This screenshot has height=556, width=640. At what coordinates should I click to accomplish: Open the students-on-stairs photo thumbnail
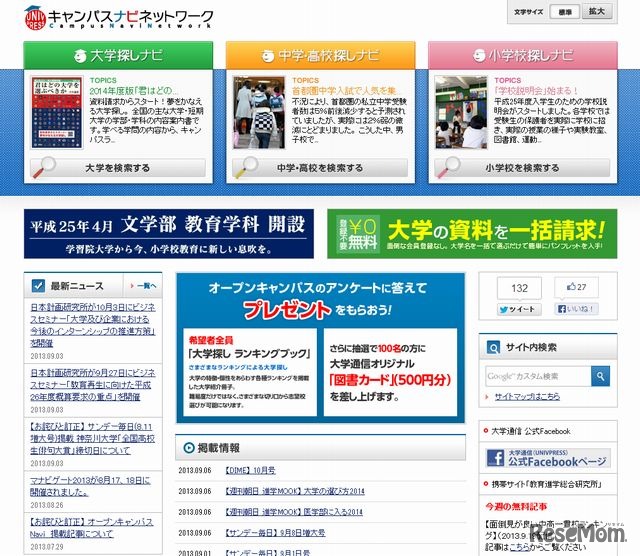(x=259, y=112)
